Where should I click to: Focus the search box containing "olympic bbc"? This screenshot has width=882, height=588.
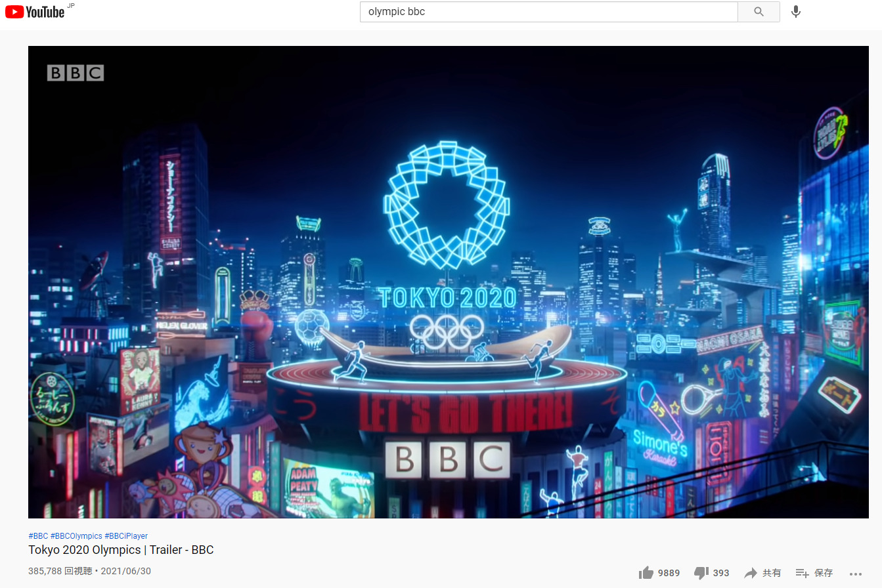[549, 12]
